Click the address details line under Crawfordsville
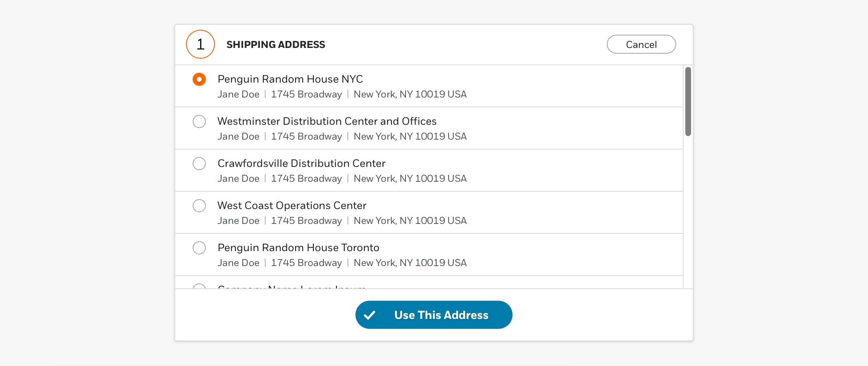 click(342, 178)
